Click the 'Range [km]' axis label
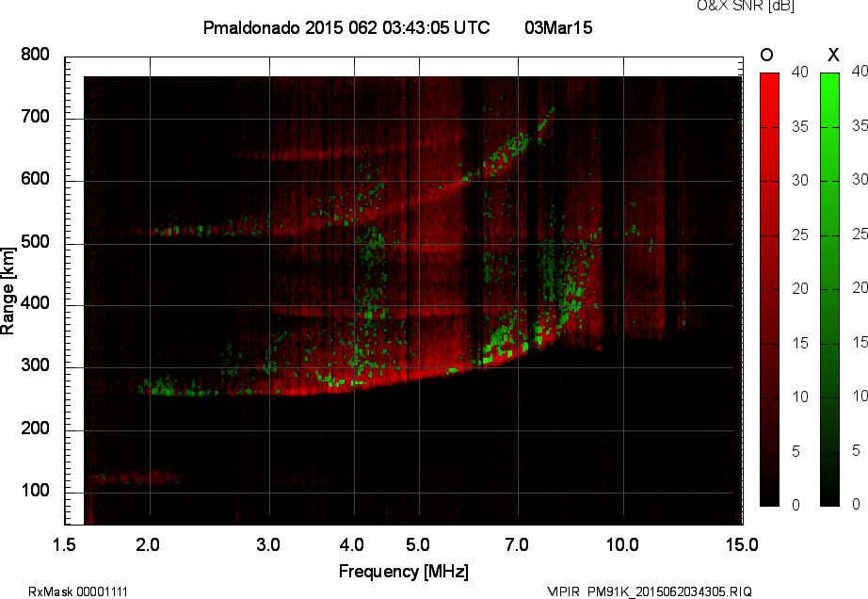868x599 pixels. coord(8,291)
